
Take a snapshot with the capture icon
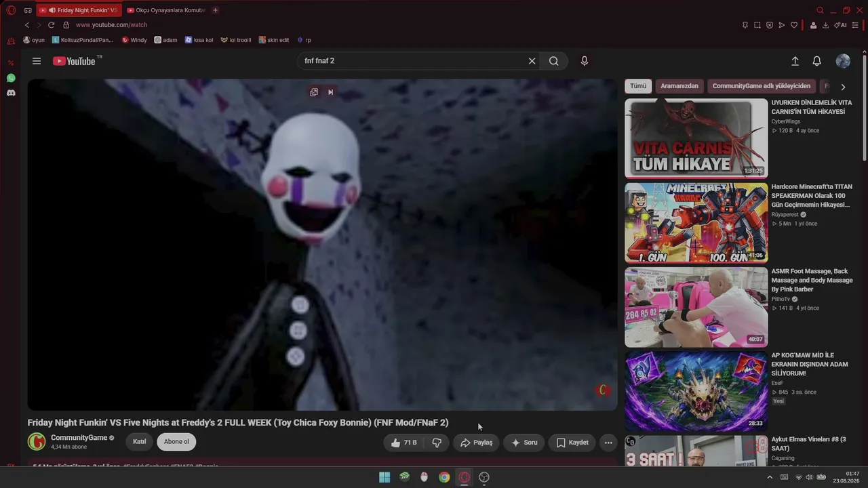pos(757,25)
